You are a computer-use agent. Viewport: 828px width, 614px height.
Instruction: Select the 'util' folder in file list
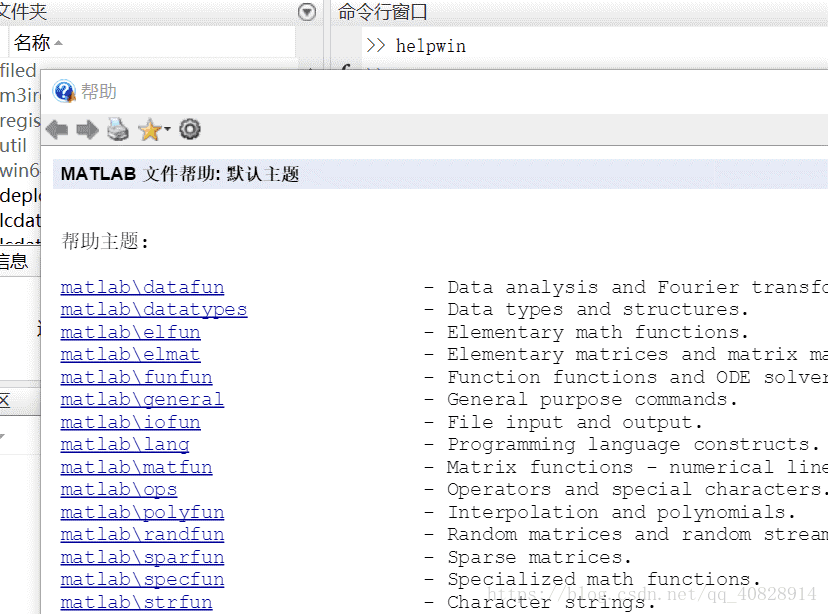click(x=13, y=145)
